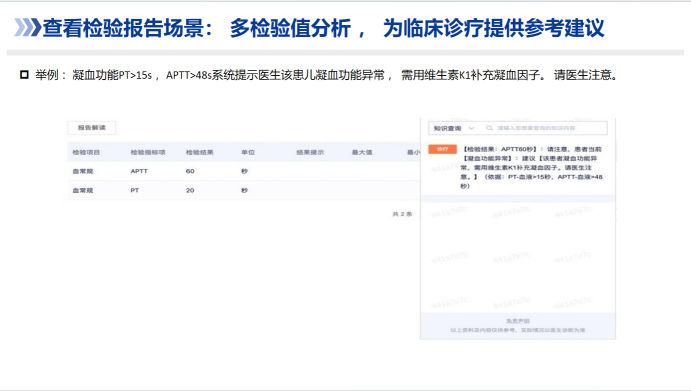Select the 检验结果 column header
This screenshot has width=691, height=391.
tap(200, 153)
